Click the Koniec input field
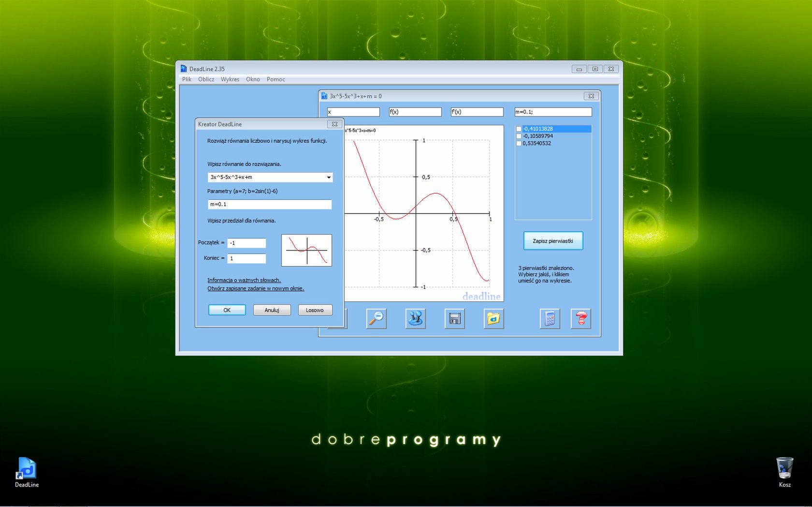 [246, 258]
